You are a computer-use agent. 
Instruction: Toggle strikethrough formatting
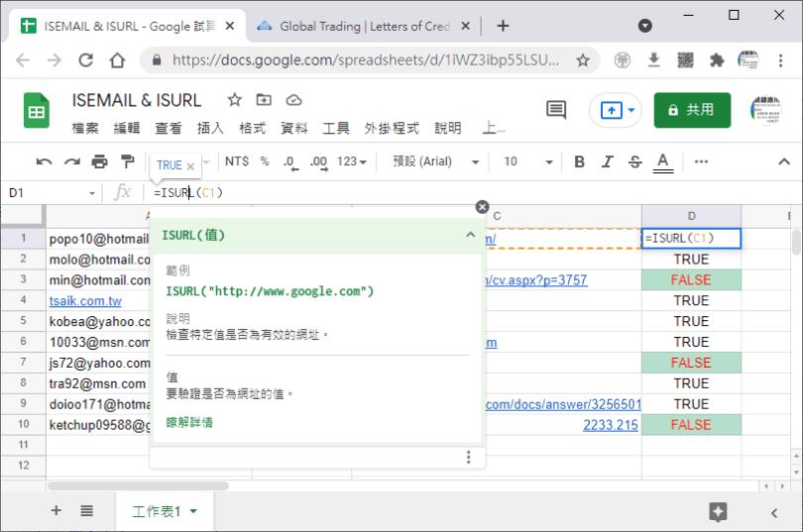click(x=635, y=162)
